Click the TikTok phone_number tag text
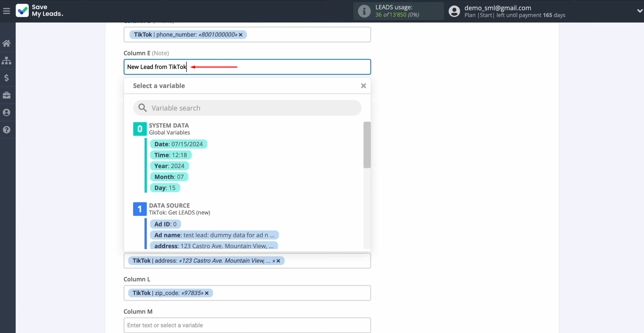This screenshot has width=644, height=333. tap(186, 34)
